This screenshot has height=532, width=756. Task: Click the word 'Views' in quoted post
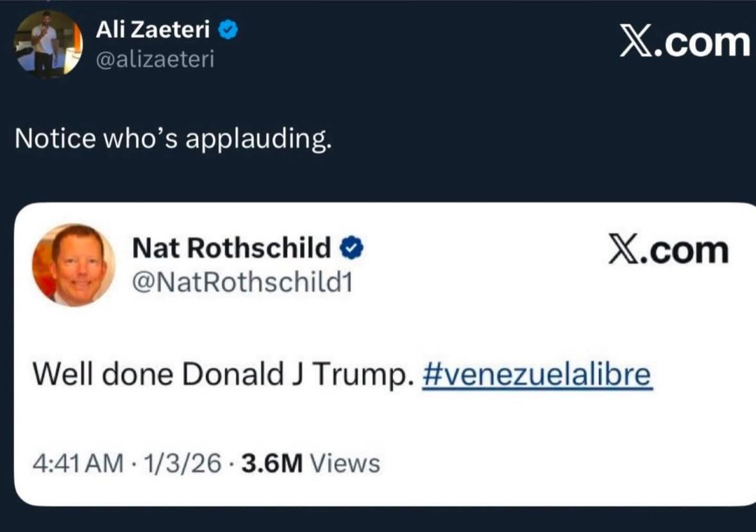pyautogui.click(x=345, y=463)
